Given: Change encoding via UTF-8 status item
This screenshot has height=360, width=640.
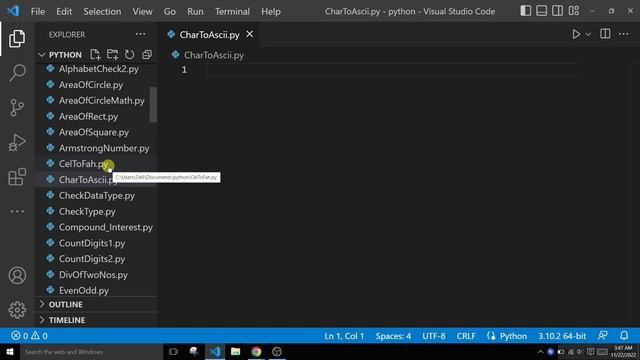Looking at the screenshot, I should [433, 336].
